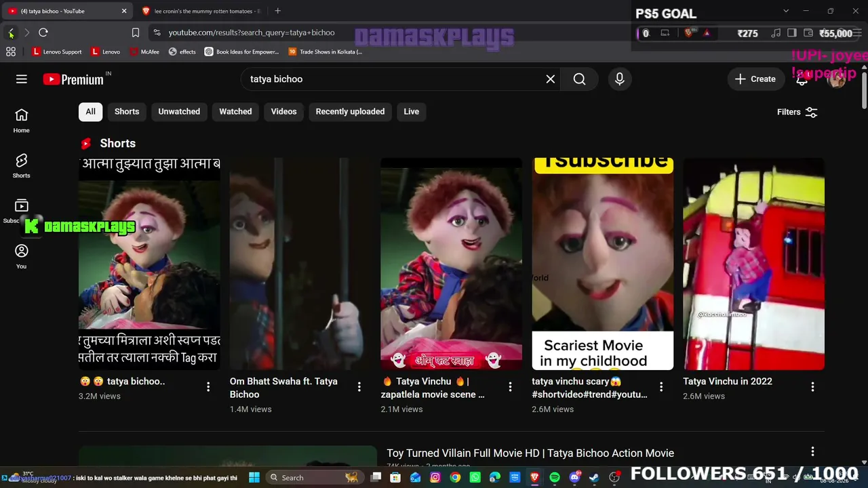868x488 pixels.
Task: Switch to 'tatya bichoo - YouTube' tab
Action: coord(68,11)
